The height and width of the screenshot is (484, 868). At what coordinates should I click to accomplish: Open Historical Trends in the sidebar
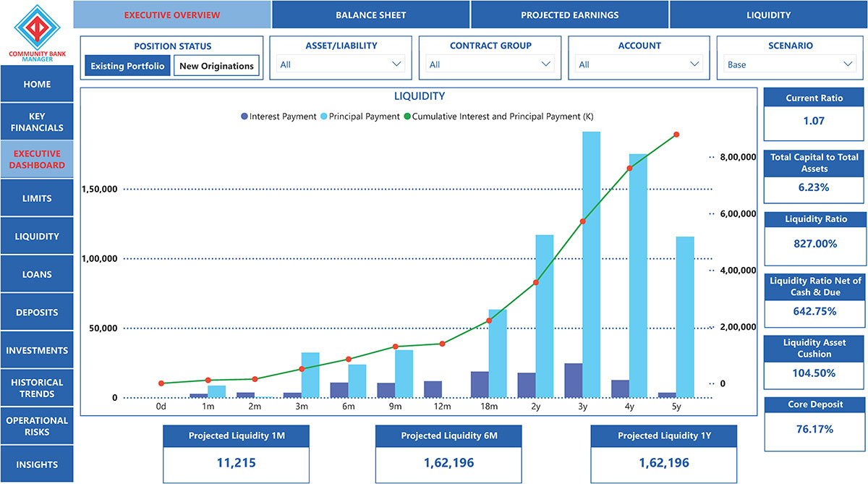pyautogui.click(x=37, y=388)
